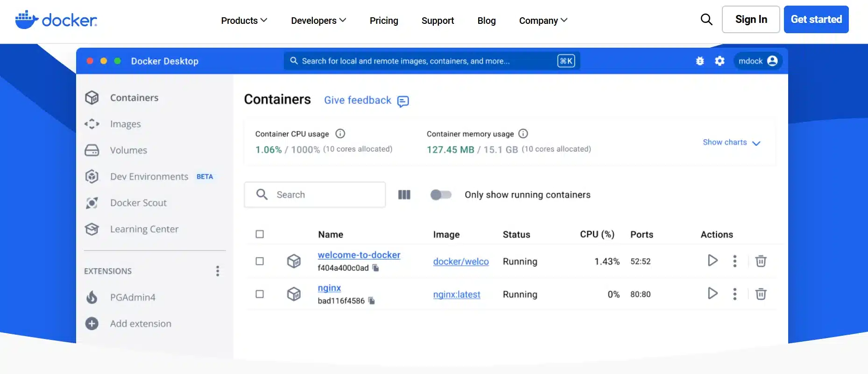
Task: Click the play icon for nginx container
Action: pos(713,294)
